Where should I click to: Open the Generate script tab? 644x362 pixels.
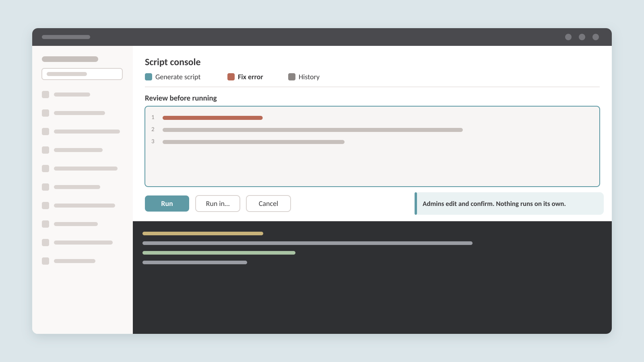(x=173, y=77)
